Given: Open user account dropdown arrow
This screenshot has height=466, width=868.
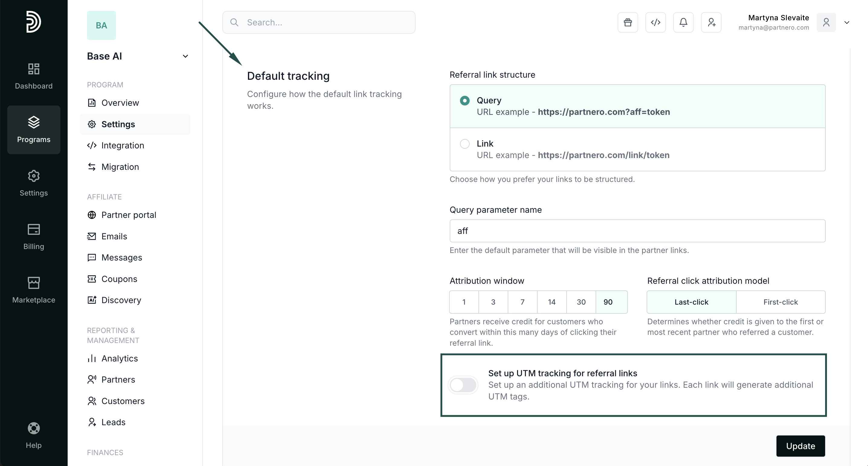Looking at the screenshot, I should click(x=847, y=23).
